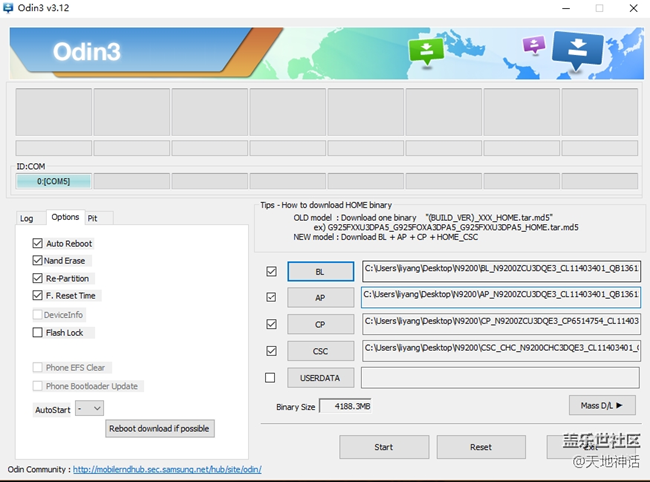
Task: Click the CSC file path field
Action: pyautogui.click(x=501, y=351)
